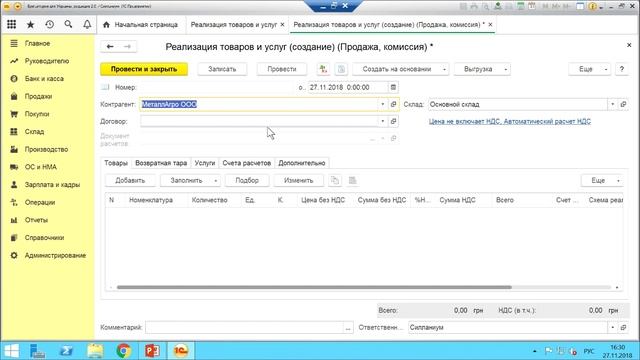This screenshot has width=640, height=360.
Task: Show document postings Дт/Кт icon
Action: tap(323, 69)
